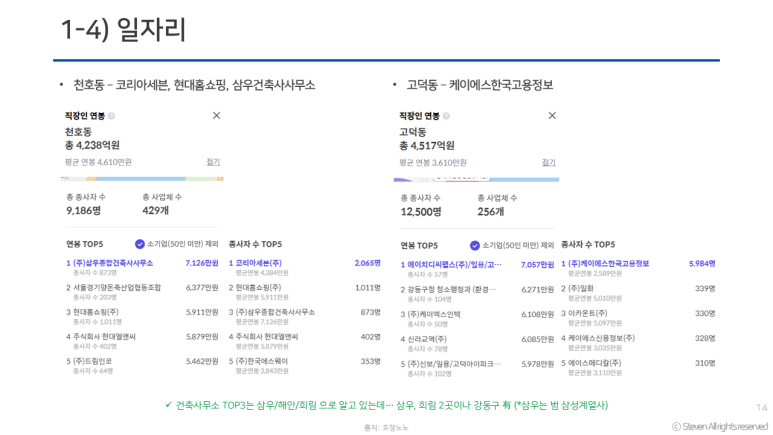Close the 천호동 salary panel
The image size is (773, 435).
216,115
